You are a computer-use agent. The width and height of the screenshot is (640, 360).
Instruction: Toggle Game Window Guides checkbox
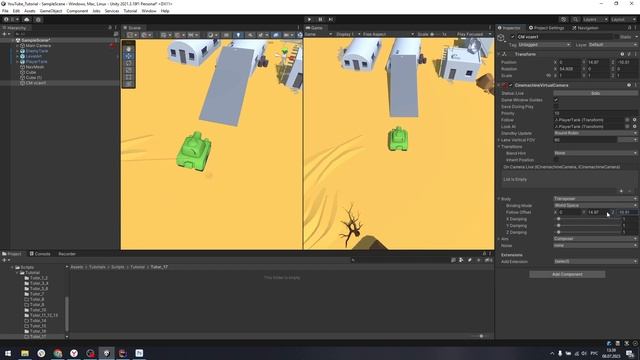tap(556, 100)
